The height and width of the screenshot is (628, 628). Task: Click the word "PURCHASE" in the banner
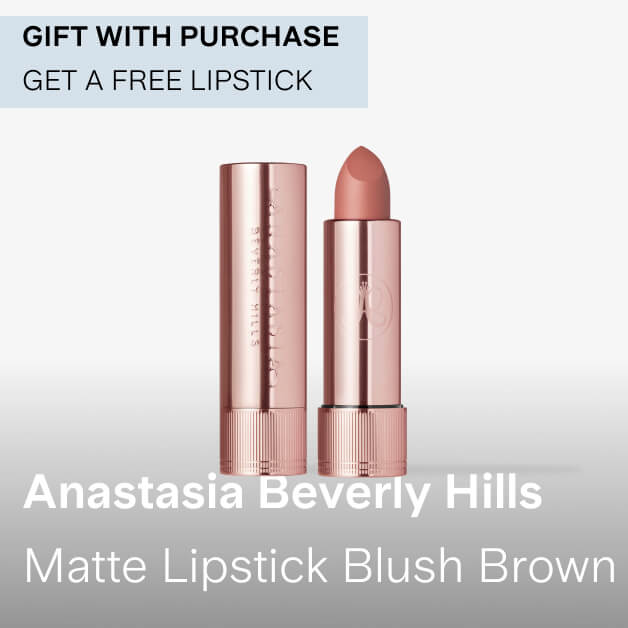pos(260,36)
